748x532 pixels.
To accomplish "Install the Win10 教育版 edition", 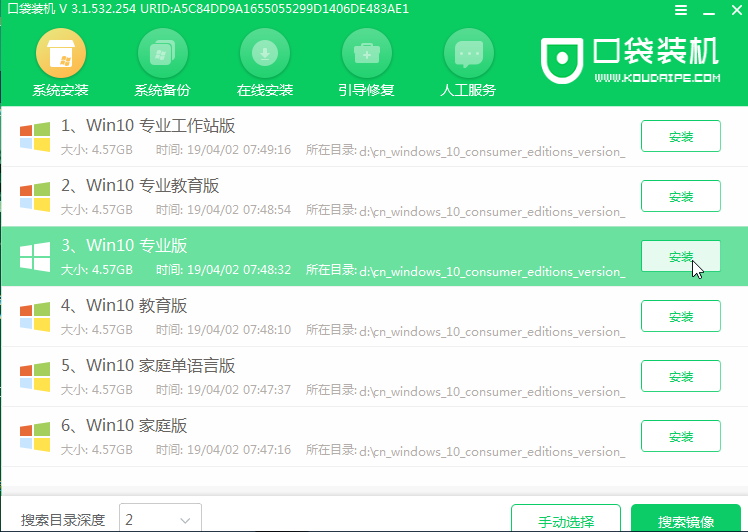I will pos(680,316).
